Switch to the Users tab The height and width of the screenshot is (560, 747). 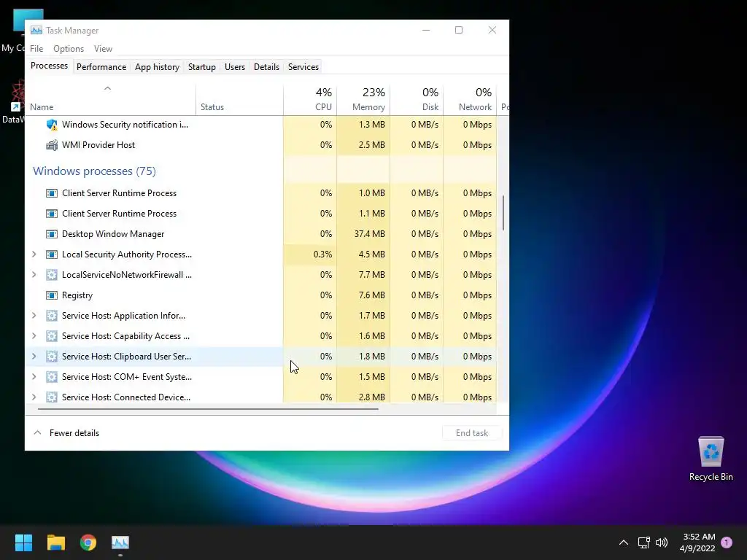point(235,67)
